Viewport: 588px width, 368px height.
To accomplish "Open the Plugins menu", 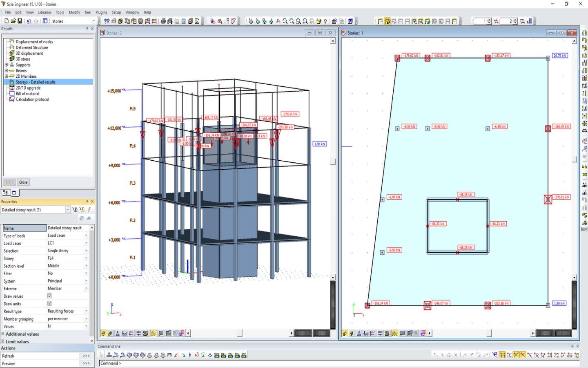I will 101,12.
